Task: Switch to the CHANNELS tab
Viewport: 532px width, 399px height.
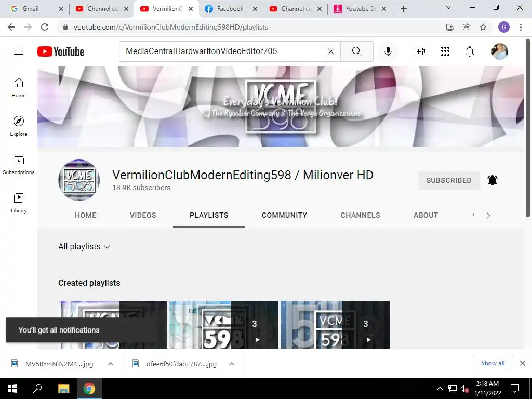Action: point(360,215)
